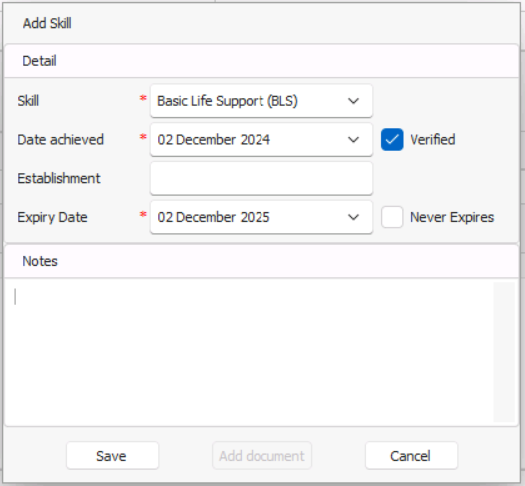
Task: Click the Add document button
Action: click(x=262, y=456)
